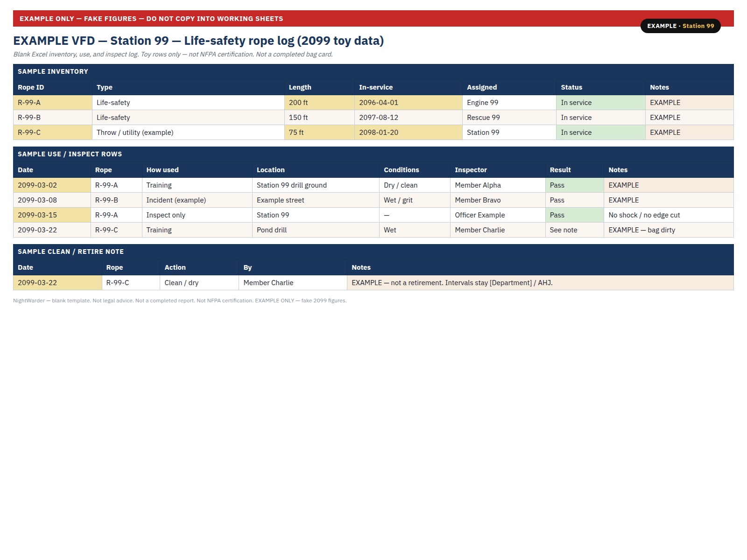Click the SAMPLE USE / INSPECT ROWS header
This screenshot has height=560, width=747.
tap(373, 154)
